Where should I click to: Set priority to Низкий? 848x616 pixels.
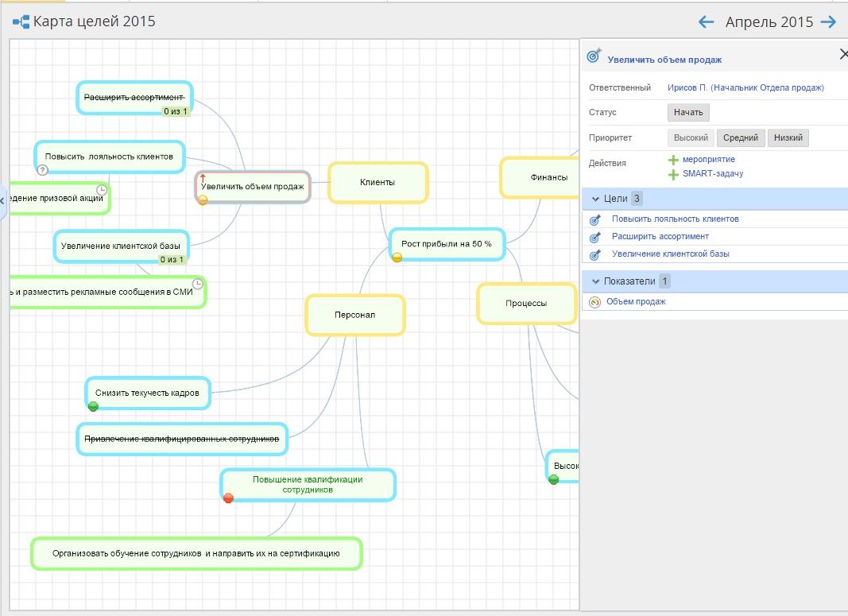click(788, 138)
